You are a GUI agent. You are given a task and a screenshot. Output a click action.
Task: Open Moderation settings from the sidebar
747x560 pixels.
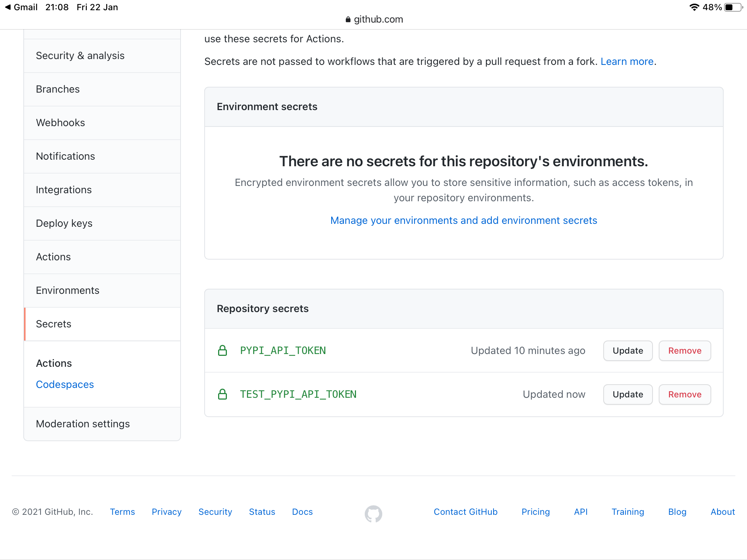tap(83, 424)
